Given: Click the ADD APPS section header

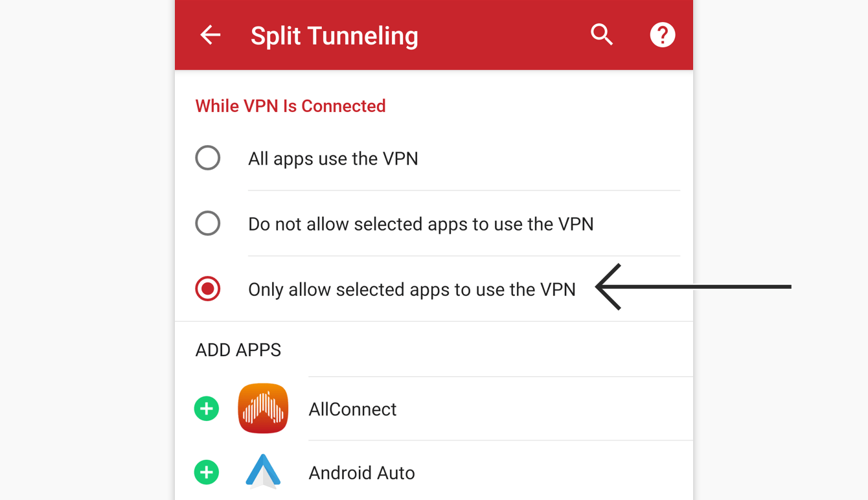Looking at the screenshot, I should tap(238, 350).
